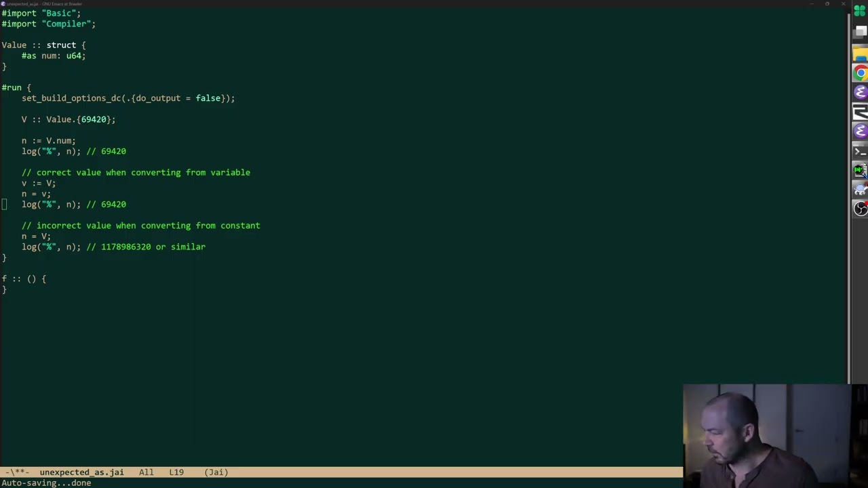Open the terminal prompt taskbar icon
The image size is (868, 488).
[x=860, y=150]
